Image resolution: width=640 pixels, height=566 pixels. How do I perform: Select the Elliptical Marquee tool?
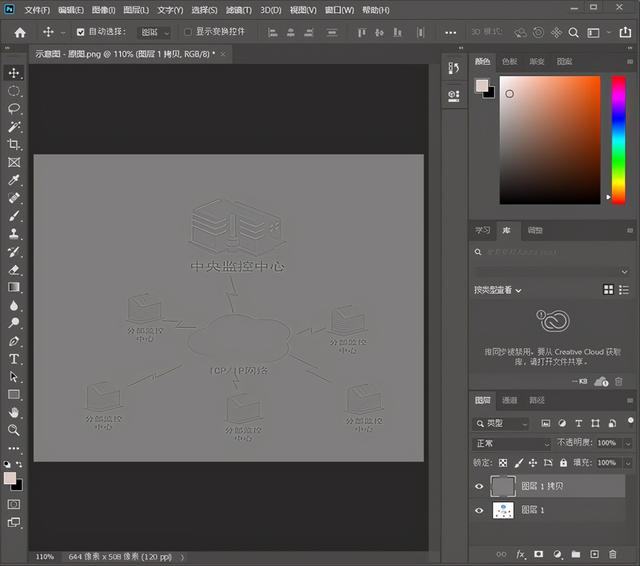14,91
